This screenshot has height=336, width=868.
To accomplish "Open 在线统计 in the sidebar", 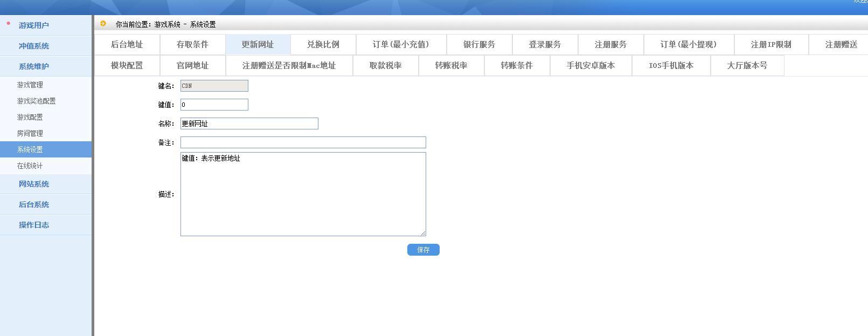I will tap(30, 166).
